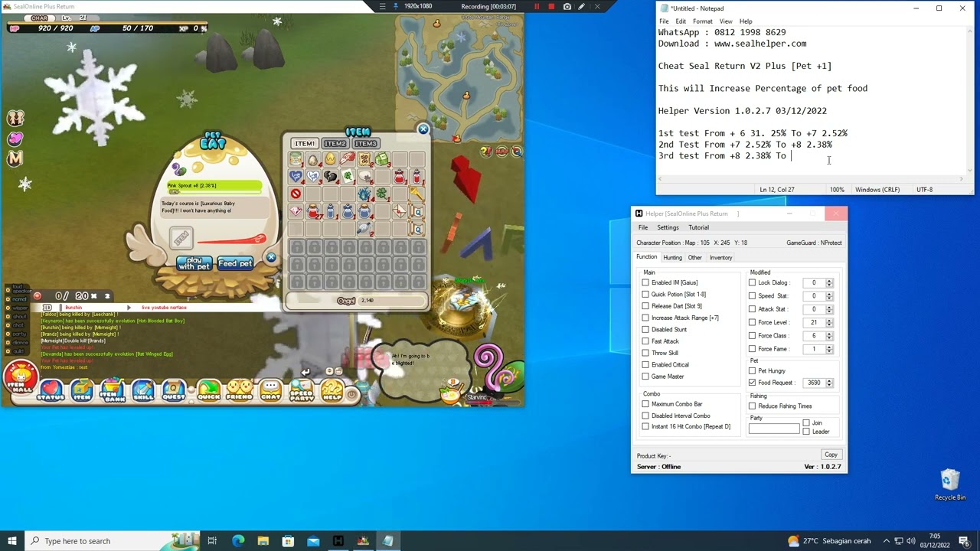The image size is (980, 551).
Task: Switch to ITEM1 inventory tab
Action: (304, 144)
